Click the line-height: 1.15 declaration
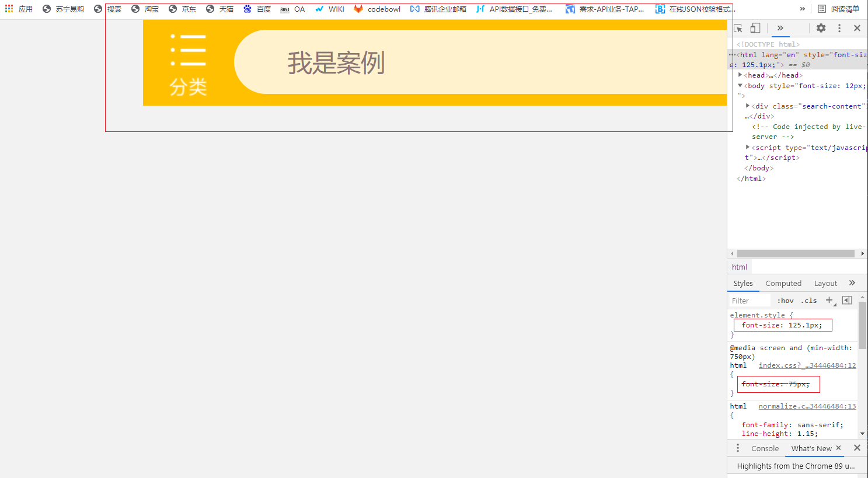 point(779,434)
